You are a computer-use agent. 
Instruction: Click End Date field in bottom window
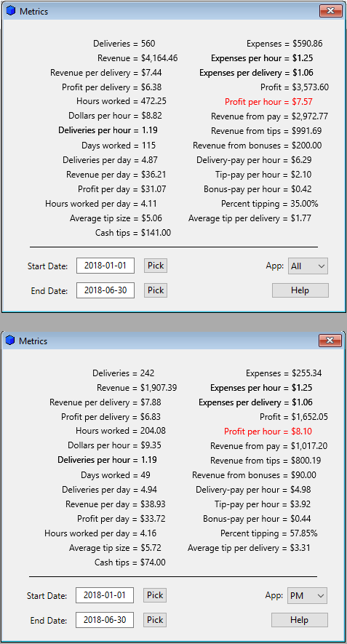105,620
